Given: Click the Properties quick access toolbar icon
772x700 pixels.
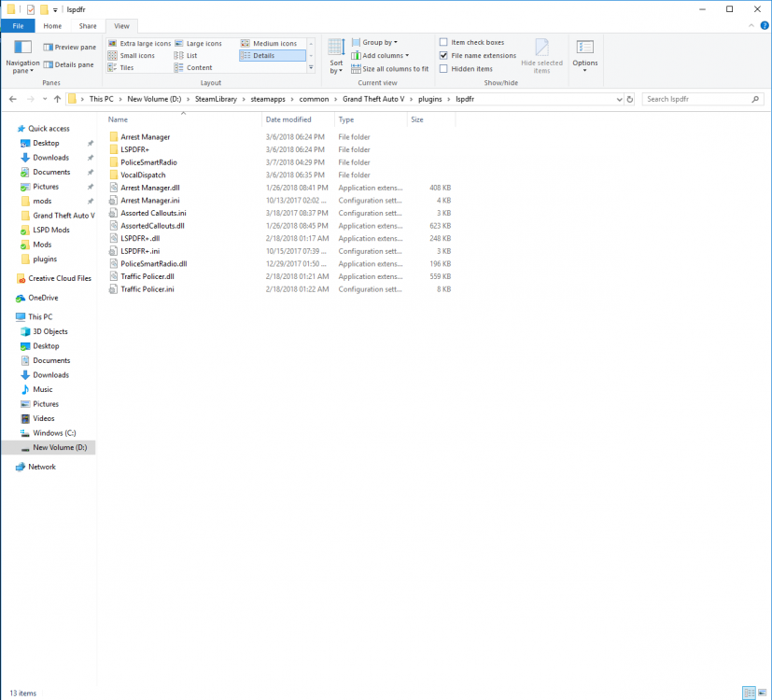Looking at the screenshot, I should 31,9.
